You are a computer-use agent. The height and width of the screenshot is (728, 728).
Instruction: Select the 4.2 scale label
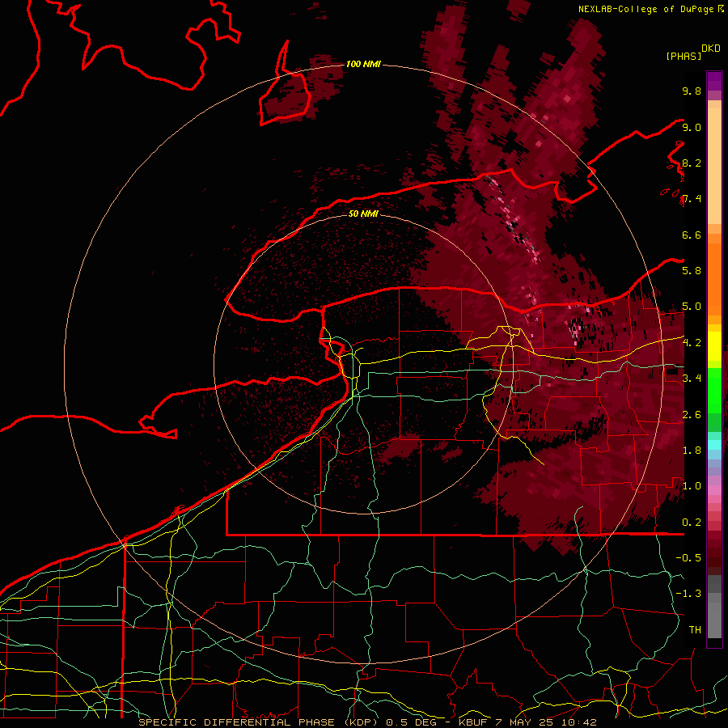pos(692,343)
